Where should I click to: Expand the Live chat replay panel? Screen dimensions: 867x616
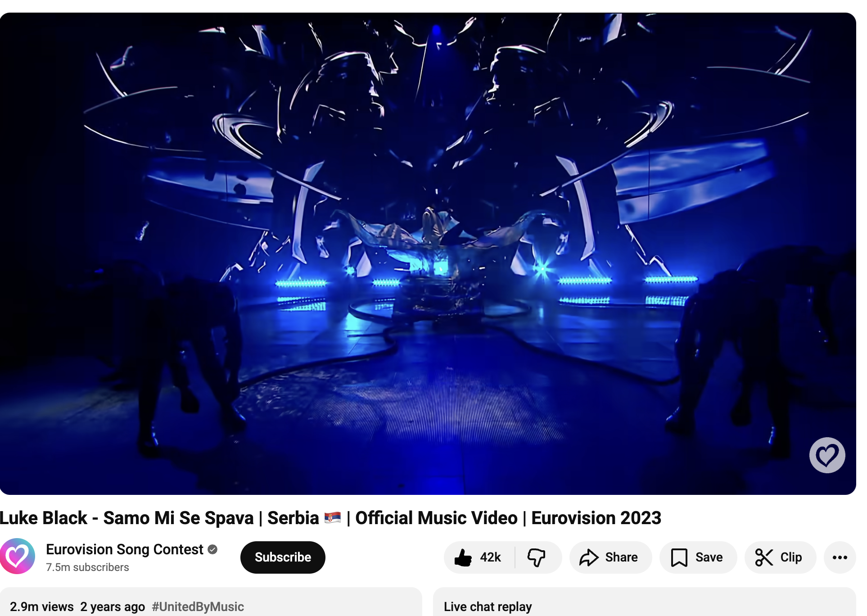tap(645, 602)
